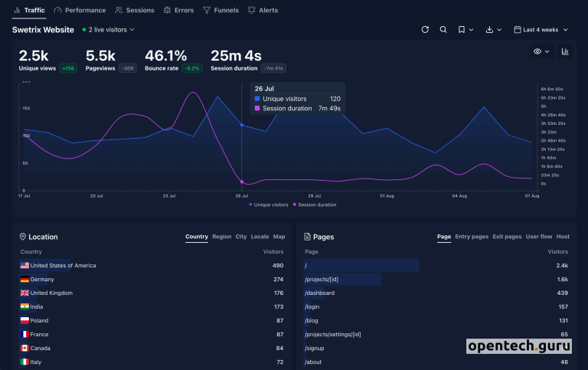Show Entry pages in Pages panel
The width and height of the screenshot is (588, 370).
pyautogui.click(x=472, y=237)
